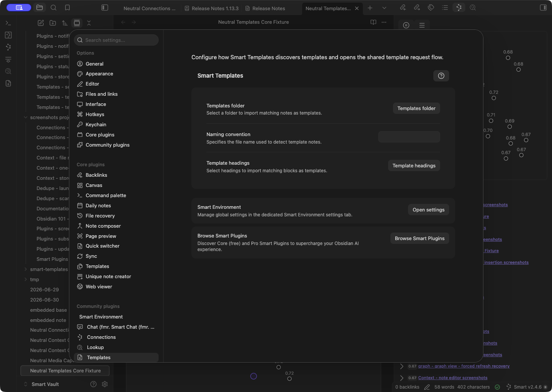Click the new folder icon
Screen dimensions: 552x392
pos(53,23)
